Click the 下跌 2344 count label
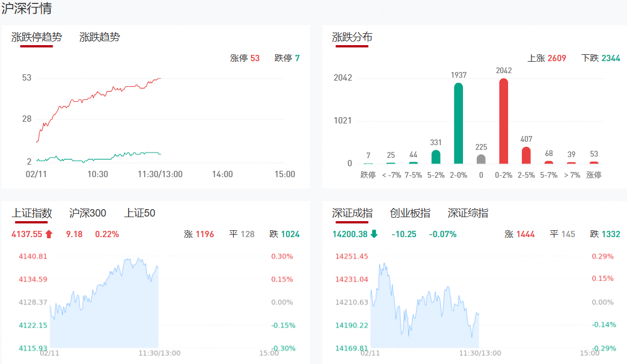Screen dimensions: 627x364 click(x=600, y=58)
